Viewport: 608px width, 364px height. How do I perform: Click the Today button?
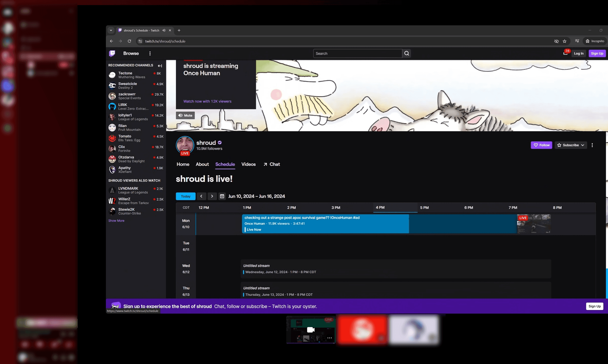[x=186, y=196]
